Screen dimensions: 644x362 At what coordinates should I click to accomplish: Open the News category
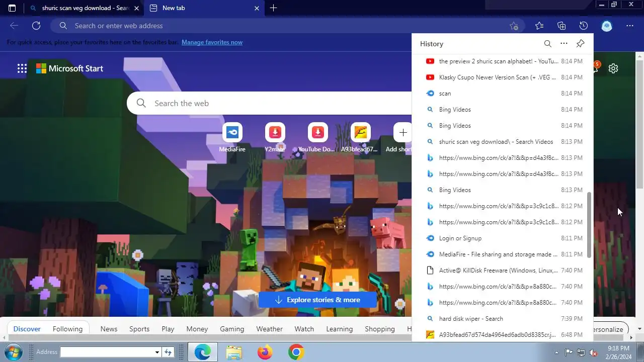(109, 329)
